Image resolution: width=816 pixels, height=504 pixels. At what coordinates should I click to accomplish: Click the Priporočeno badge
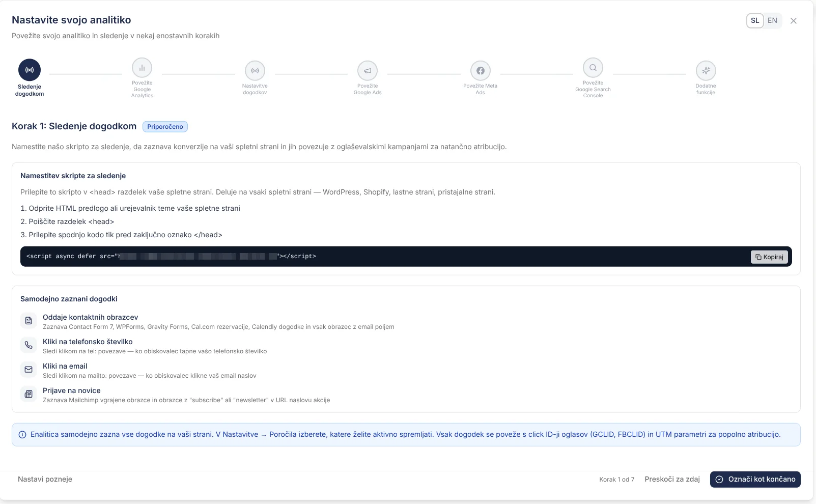pos(165,127)
